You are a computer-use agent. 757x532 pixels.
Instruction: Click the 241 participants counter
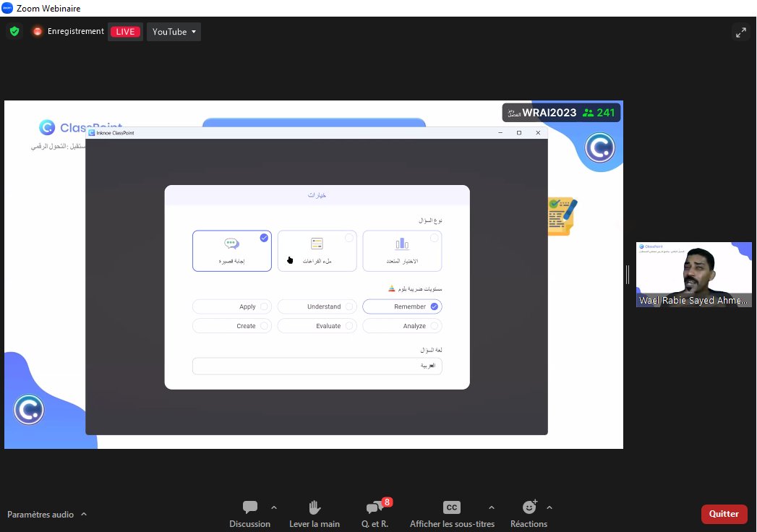point(599,113)
